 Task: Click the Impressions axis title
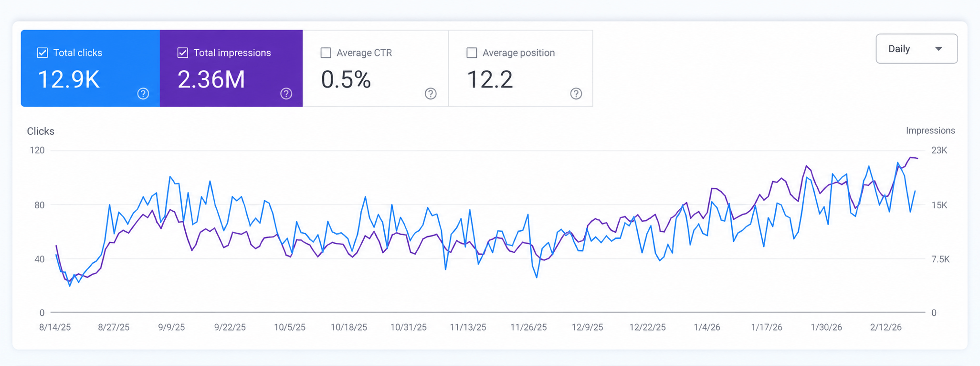pos(930,131)
